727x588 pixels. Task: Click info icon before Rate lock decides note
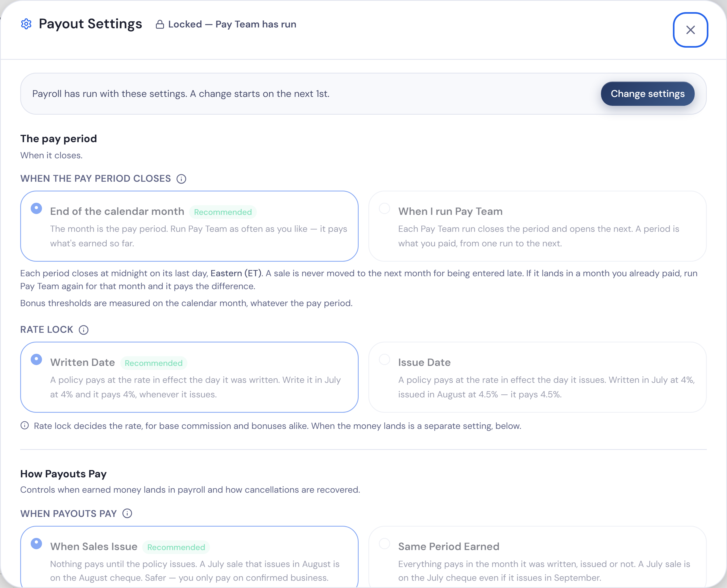25,425
